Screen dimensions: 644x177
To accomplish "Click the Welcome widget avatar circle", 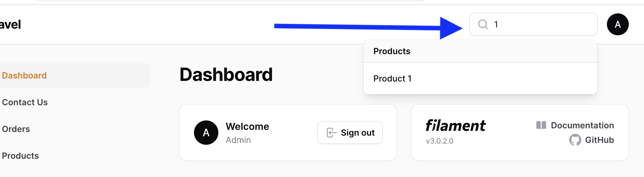I will pos(206,133).
